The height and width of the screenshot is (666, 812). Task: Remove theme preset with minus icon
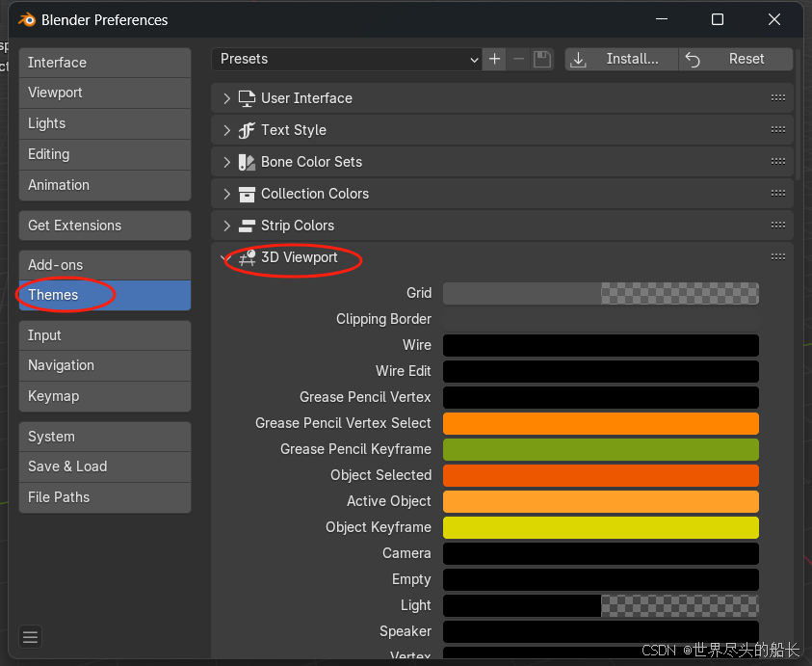(x=518, y=59)
